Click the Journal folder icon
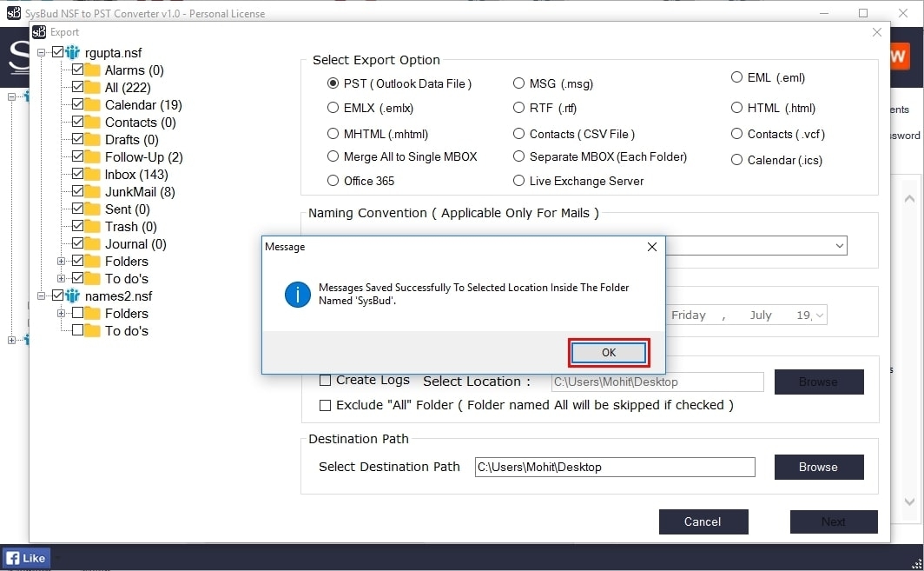The height and width of the screenshot is (571, 924). point(92,244)
